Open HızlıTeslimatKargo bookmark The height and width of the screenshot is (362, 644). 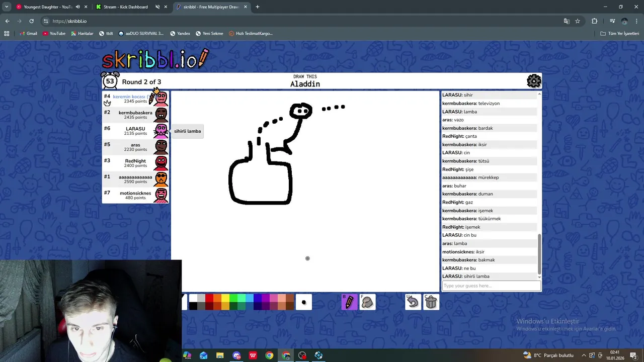(x=251, y=33)
